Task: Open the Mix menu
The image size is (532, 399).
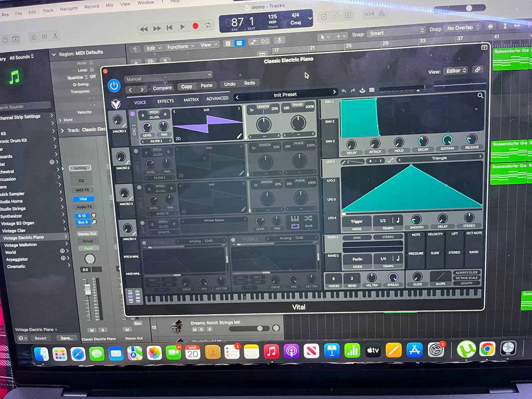Action: (x=109, y=5)
